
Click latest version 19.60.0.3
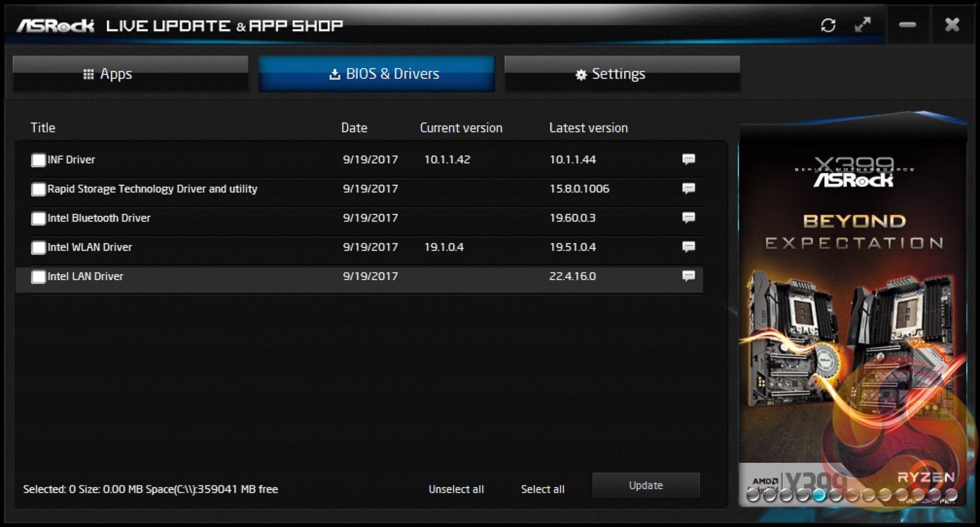click(572, 218)
